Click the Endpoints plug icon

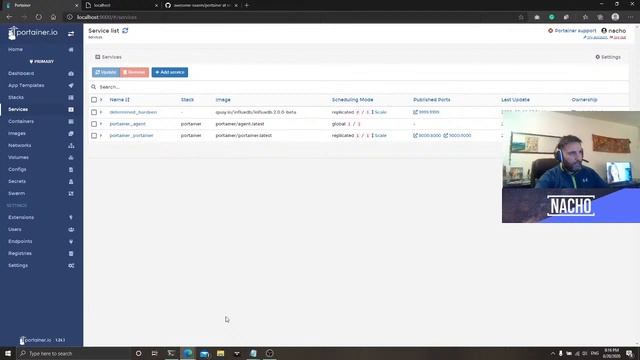click(71, 242)
